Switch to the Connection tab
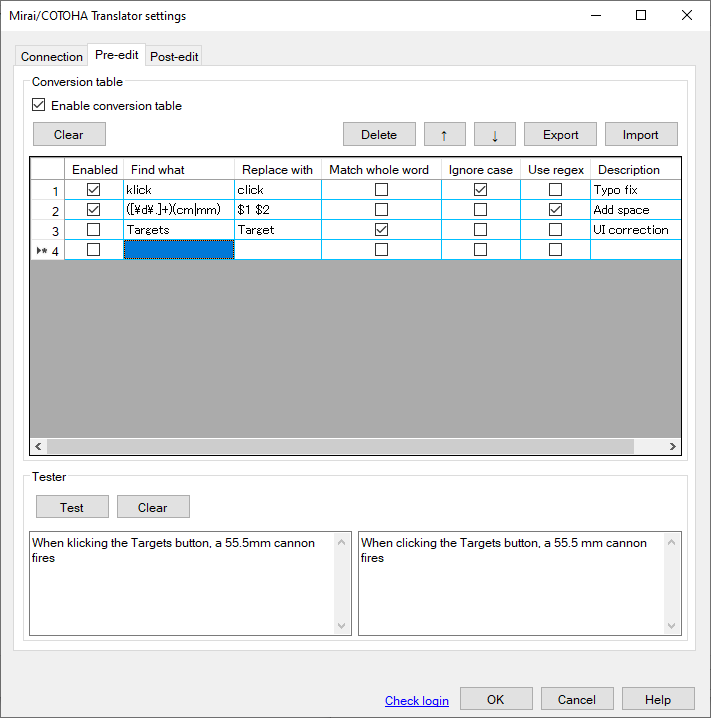Screen dimensions: 711x718 point(52,57)
